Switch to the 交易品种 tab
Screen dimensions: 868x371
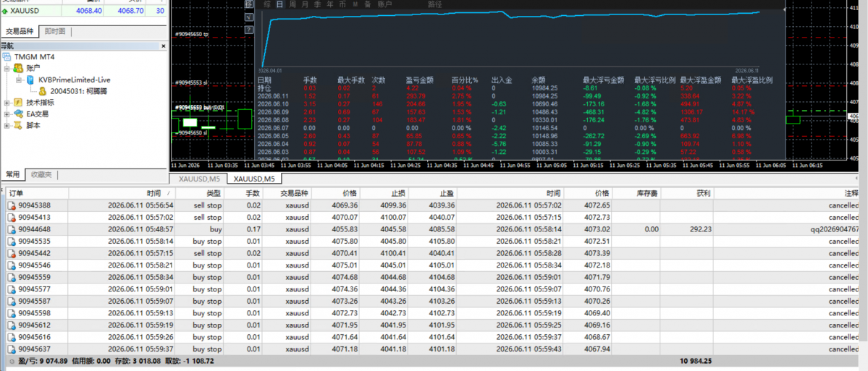tap(20, 32)
